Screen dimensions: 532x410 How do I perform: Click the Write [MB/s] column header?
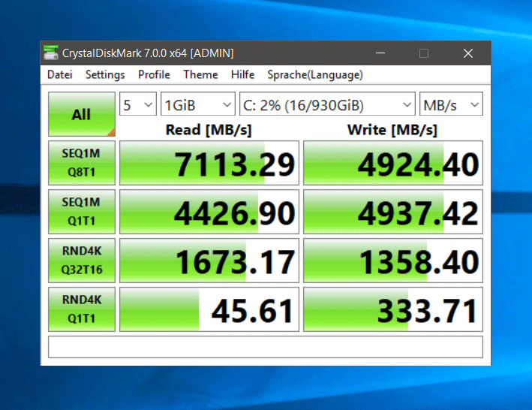(392, 130)
